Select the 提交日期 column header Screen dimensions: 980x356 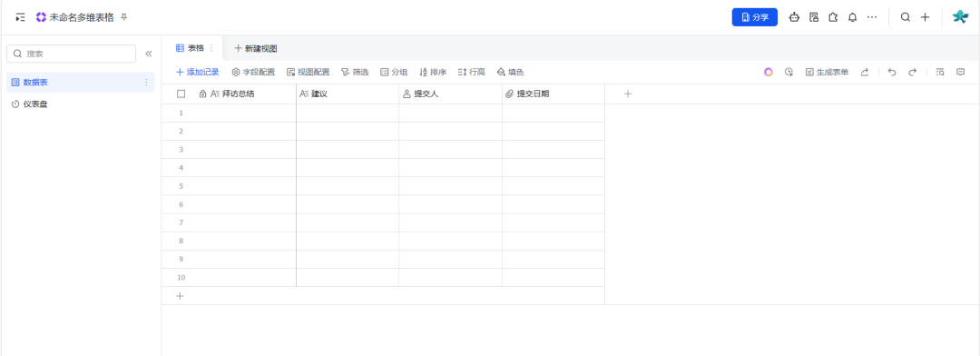click(554, 94)
